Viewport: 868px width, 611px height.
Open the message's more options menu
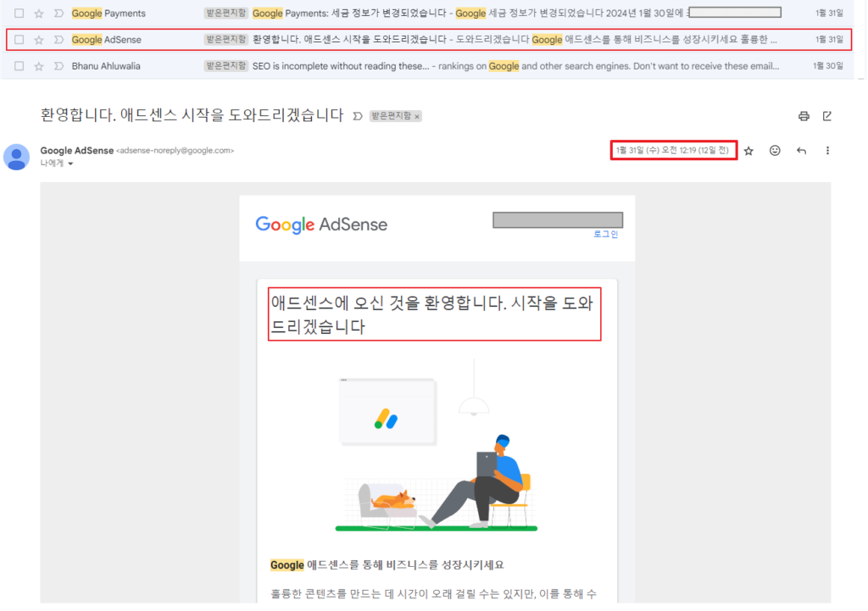pyautogui.click(x=827, y=151)
